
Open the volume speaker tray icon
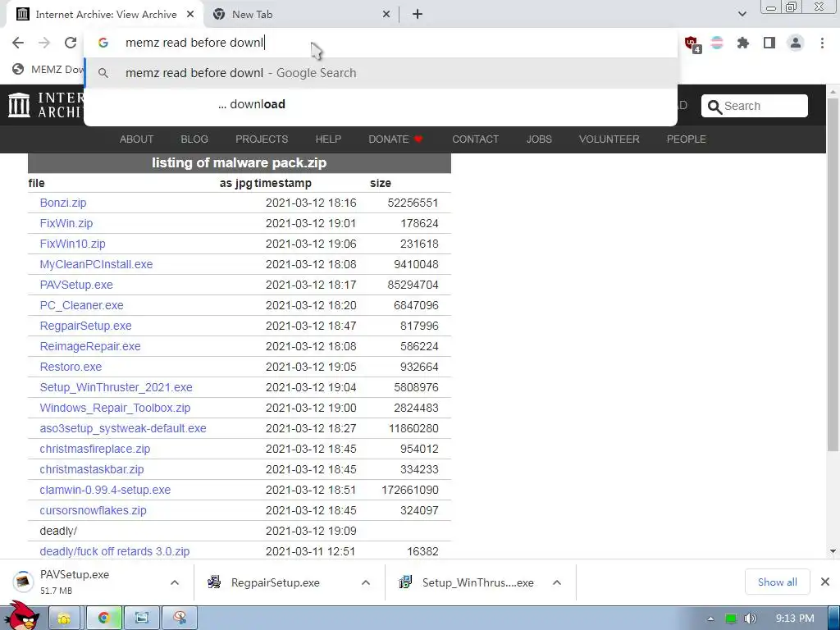click(751, 619)
